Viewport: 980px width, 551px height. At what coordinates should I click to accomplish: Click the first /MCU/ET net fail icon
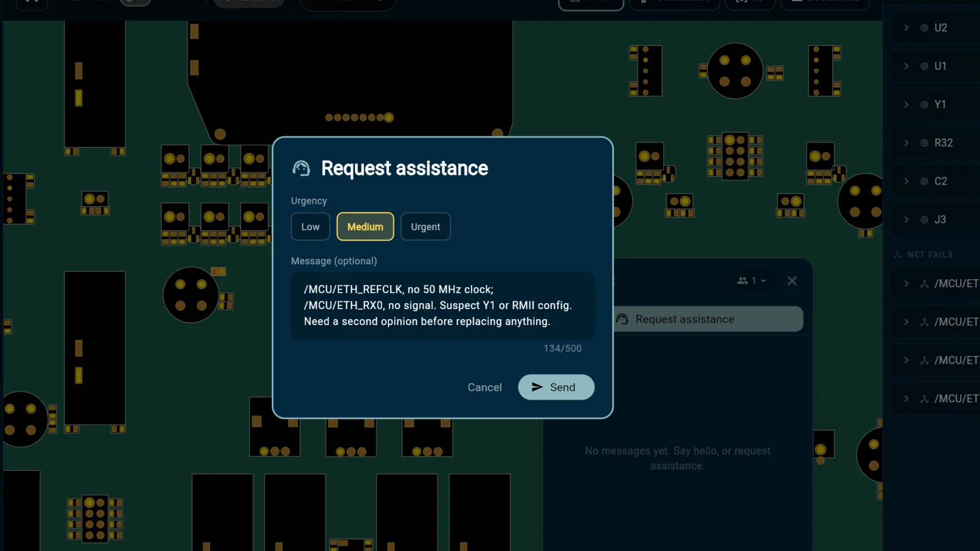[x=924, y=283]
